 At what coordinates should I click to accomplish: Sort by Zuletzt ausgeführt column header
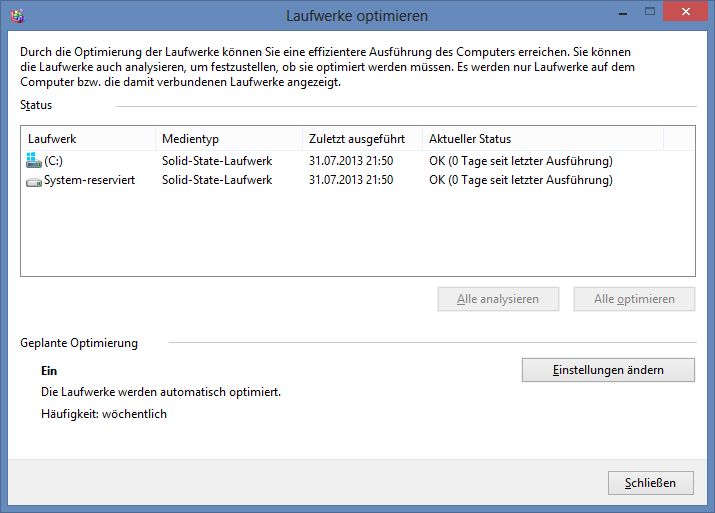(362, 139)
